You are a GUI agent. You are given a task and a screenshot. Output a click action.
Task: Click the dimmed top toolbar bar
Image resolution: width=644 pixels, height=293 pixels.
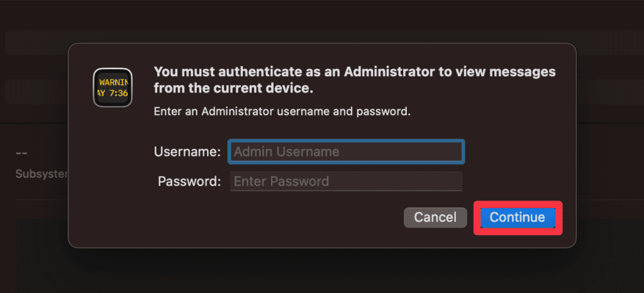[x=322, y=43]
